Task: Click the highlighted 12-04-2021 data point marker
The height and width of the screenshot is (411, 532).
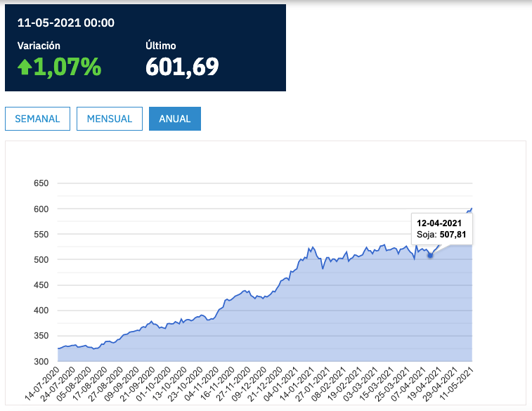Action: (430, 255)
